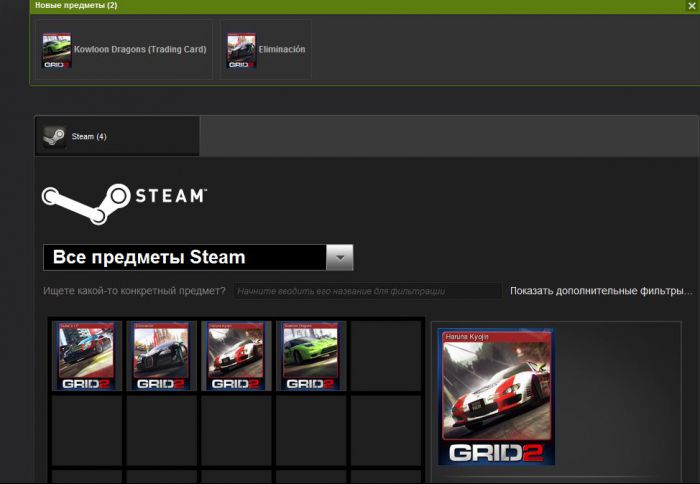Click first empty slot in second inventory row

point(85,430)
